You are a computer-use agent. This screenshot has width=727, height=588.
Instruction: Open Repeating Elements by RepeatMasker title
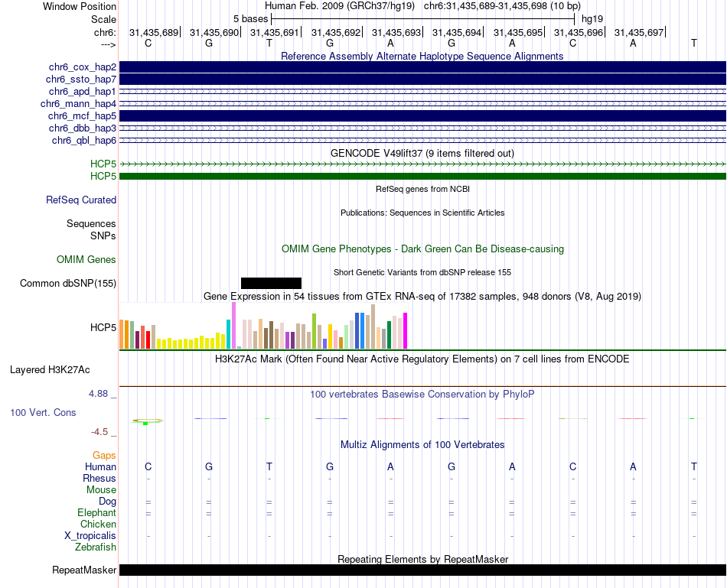point(422,559)
